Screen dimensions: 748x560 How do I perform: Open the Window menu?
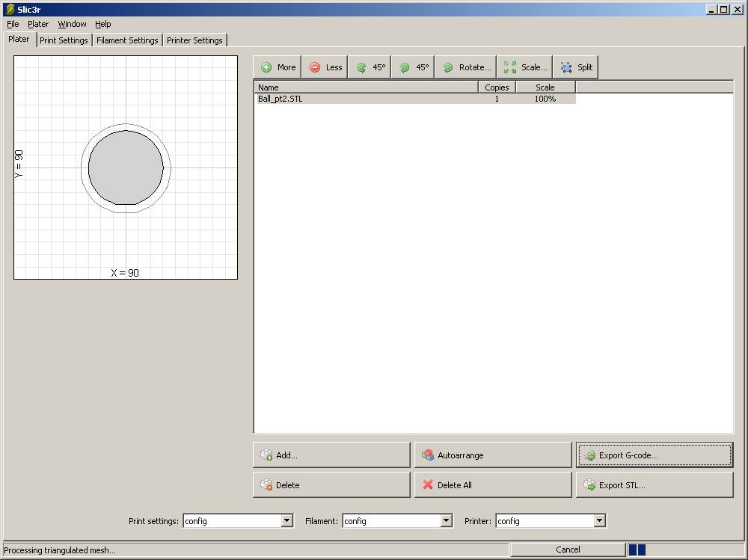click(72, 24)
